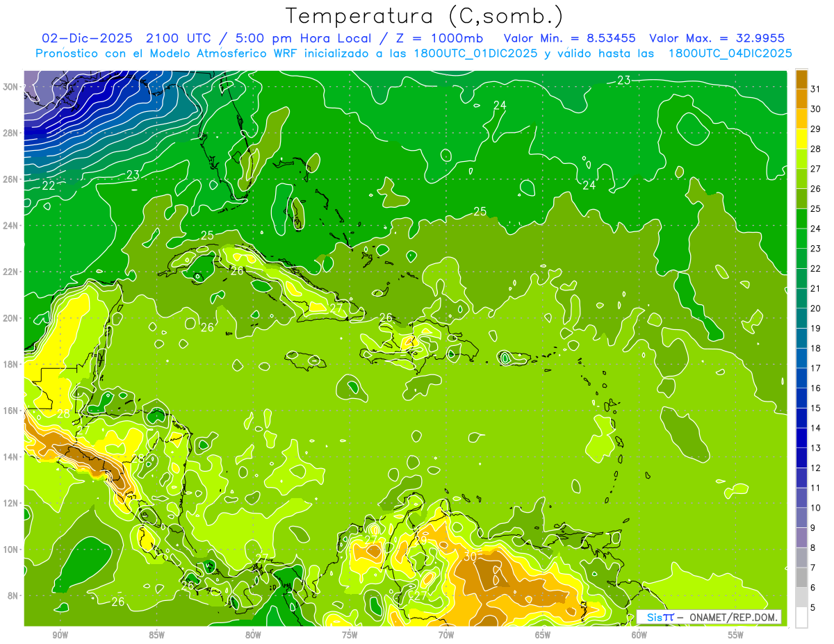Viewport: 834px width, 644px height.
Task: Click the white legend swatch below 5
Action: tap(801, 618)
